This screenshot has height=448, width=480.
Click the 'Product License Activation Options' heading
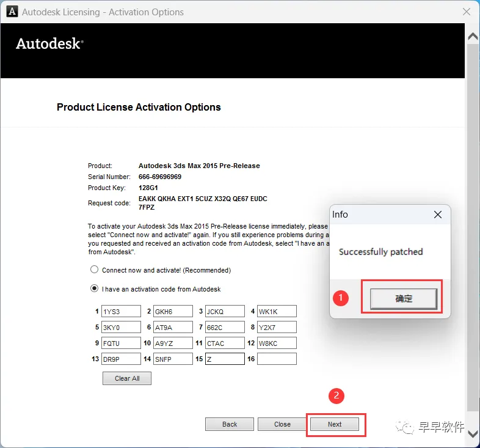pos(139,107)
